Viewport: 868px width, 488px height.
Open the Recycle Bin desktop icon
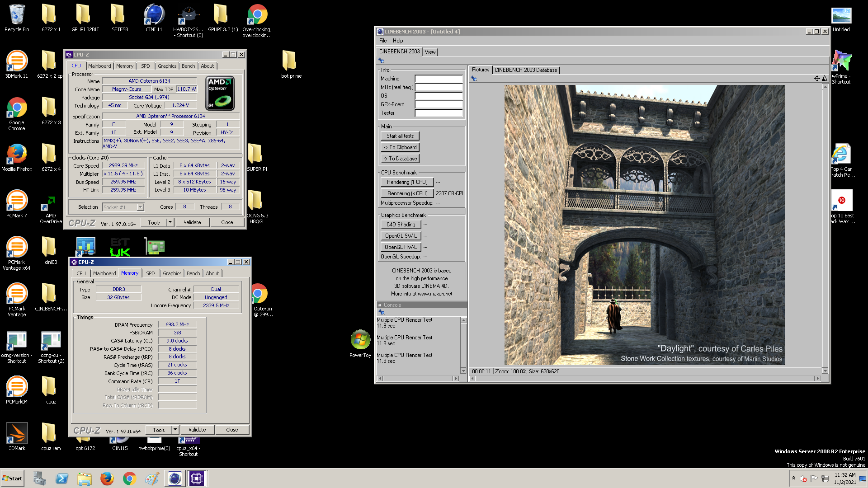pyautogui.click(x=17, y=18)
